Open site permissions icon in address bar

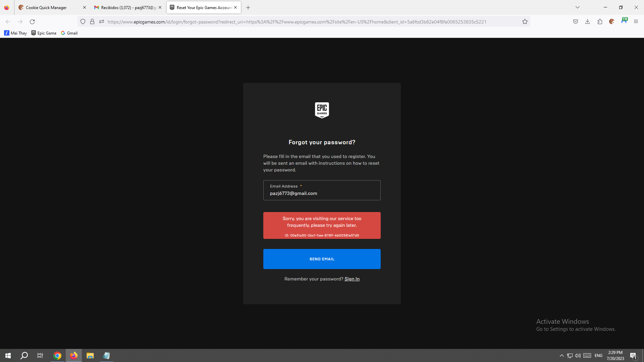point(102,22)
